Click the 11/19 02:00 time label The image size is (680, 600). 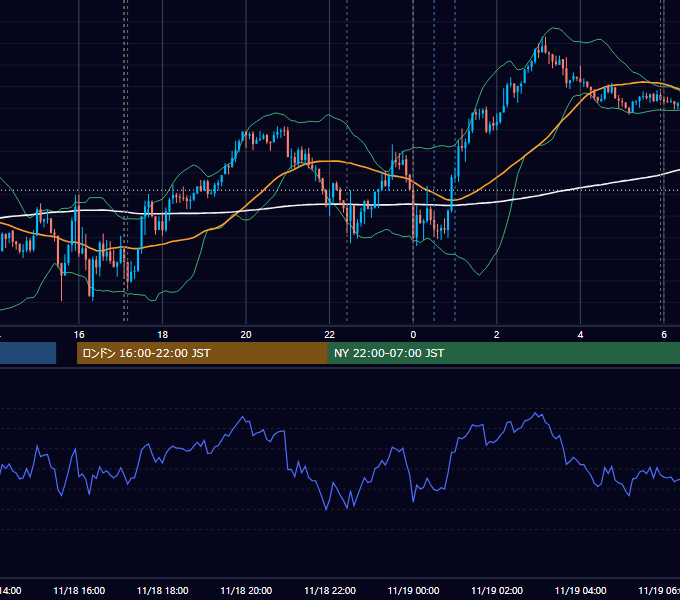click(497, 590)
